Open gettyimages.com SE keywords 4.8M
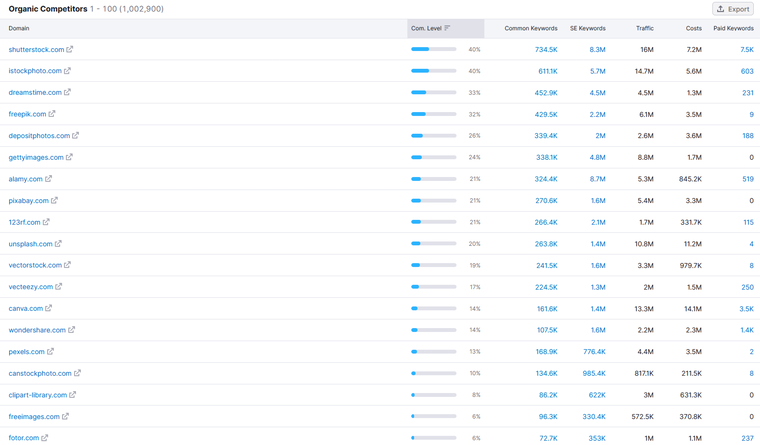The height and width of the screenshot is (445, 760). point(597,157)
